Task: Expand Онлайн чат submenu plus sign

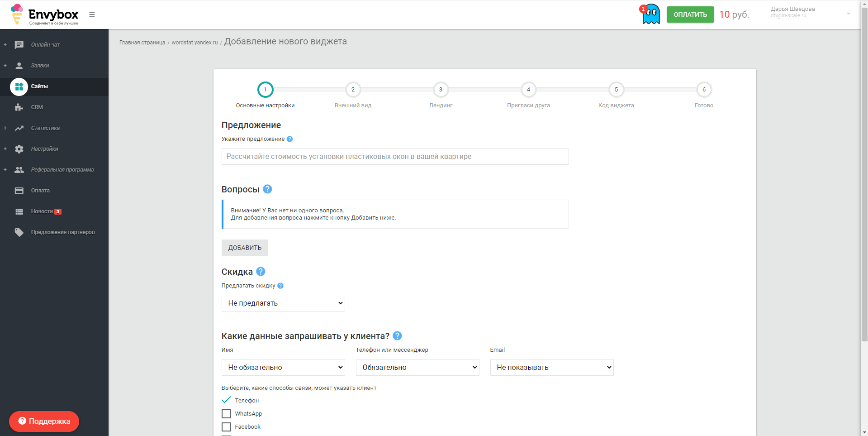Action: coord(5,45)
